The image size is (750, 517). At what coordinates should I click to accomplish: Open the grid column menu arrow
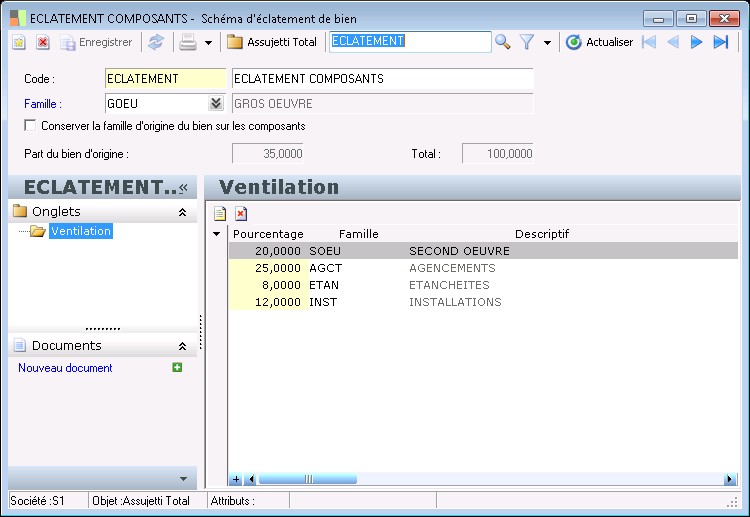(x=217, y=234)
